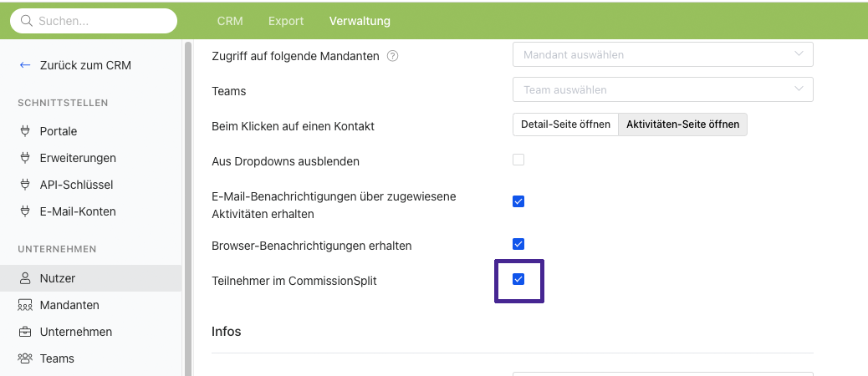Click the search magnifier icon
Screen dimensions: 868x376
point(26,21)
